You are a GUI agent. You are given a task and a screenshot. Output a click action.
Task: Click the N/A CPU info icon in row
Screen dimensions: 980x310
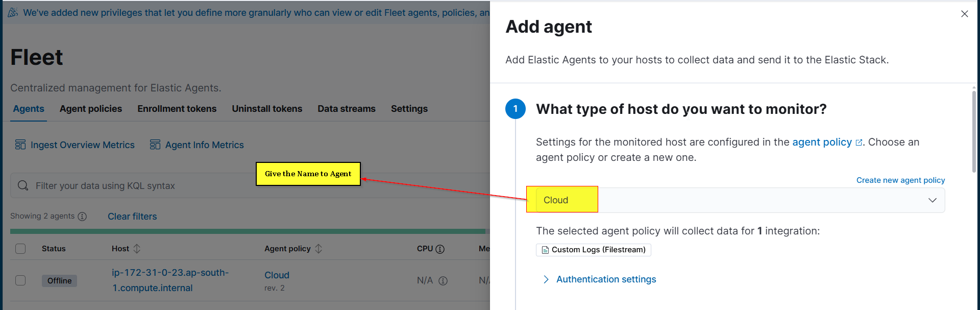coord(443,281)
